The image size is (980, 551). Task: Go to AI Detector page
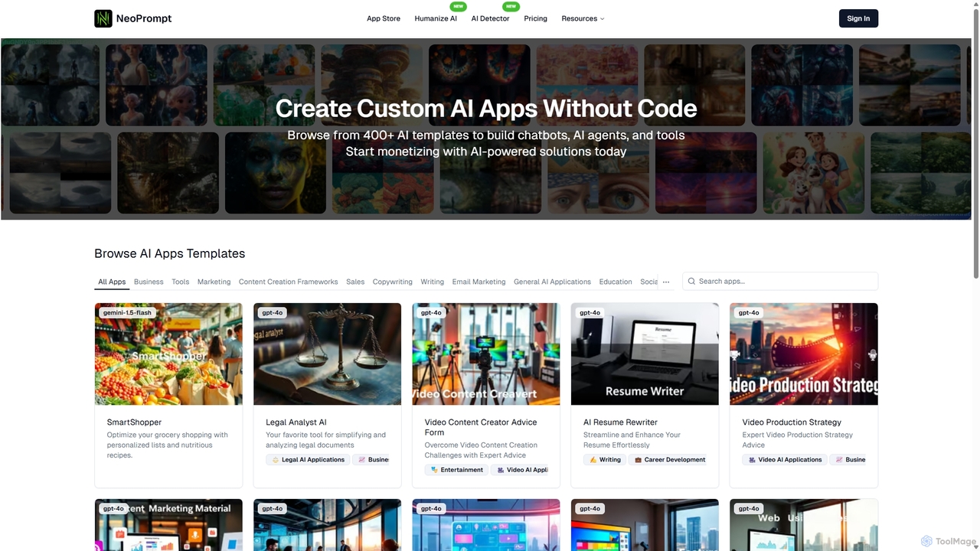[490, 18]
